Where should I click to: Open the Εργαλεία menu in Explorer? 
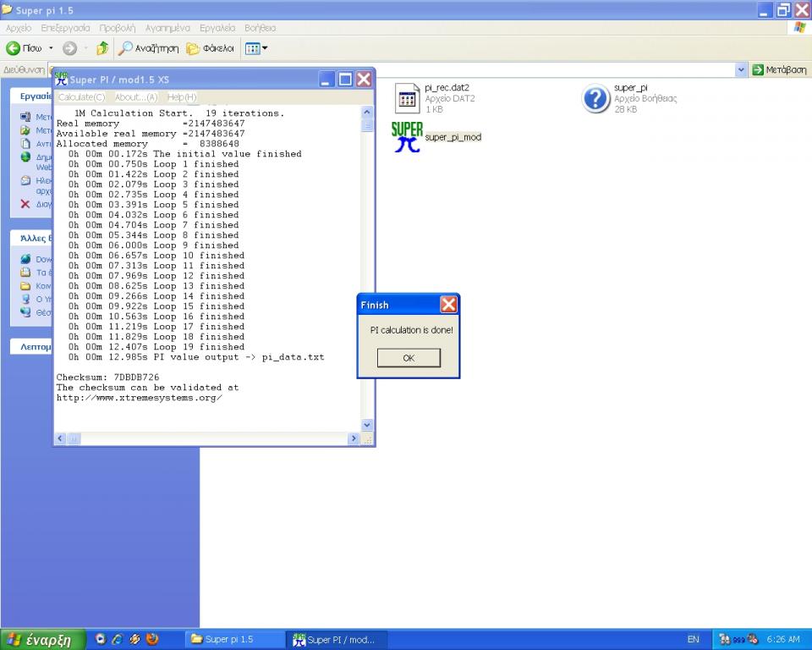pyautogui.click(x=217, y=28)
